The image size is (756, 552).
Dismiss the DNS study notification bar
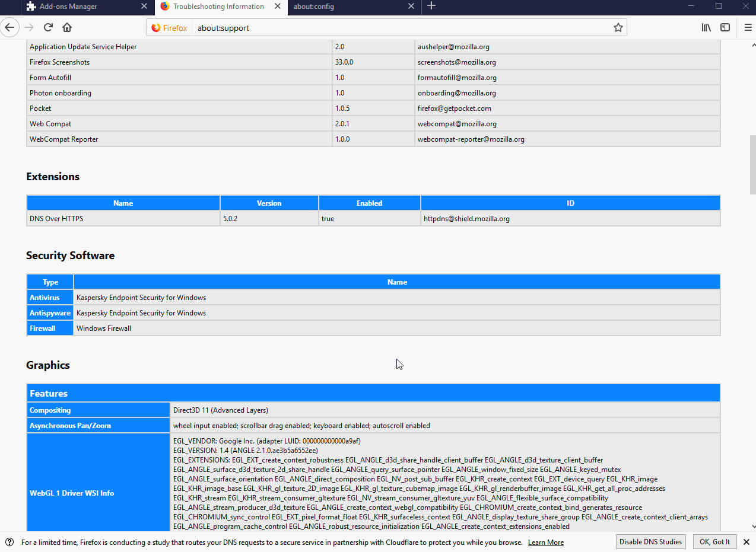pyautogui.click(x=747, y=542)
